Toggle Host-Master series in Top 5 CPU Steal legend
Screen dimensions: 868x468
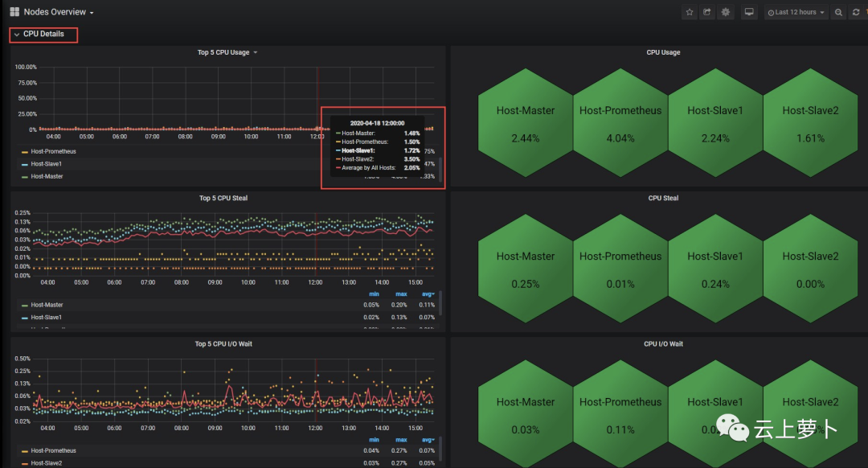(47, 306)
